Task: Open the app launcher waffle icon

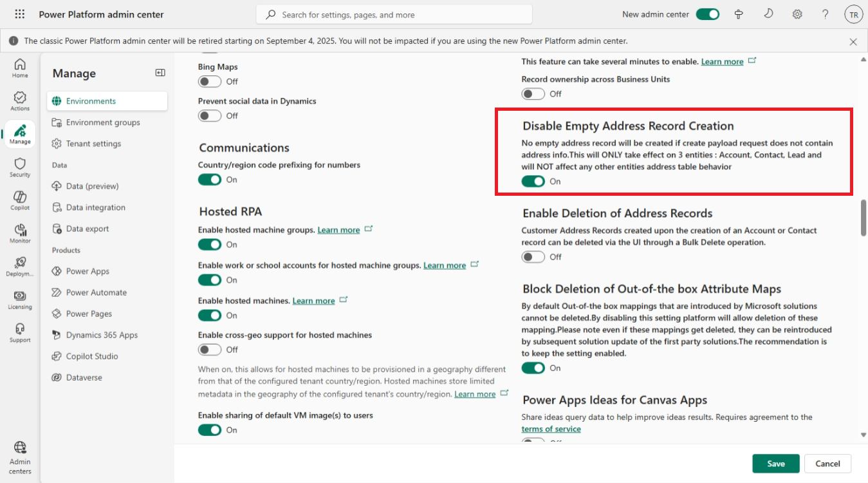Action: tap(19, 14)
